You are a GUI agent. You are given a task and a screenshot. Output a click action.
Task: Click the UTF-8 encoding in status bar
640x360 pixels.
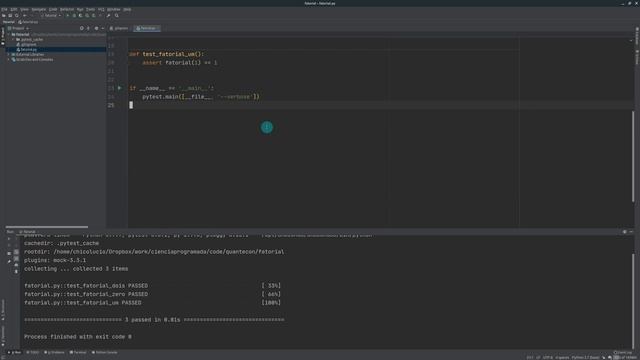click(x=548, y=358)
